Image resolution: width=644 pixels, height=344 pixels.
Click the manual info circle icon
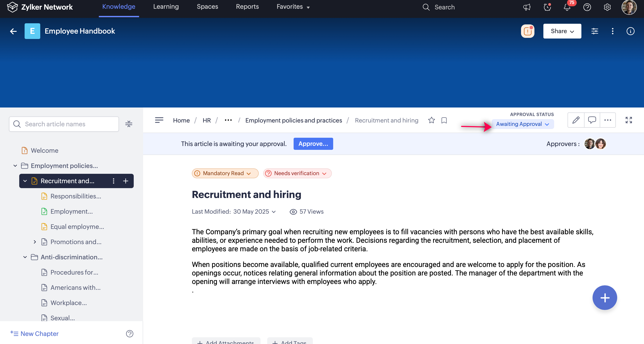click(x=630, y=31)
